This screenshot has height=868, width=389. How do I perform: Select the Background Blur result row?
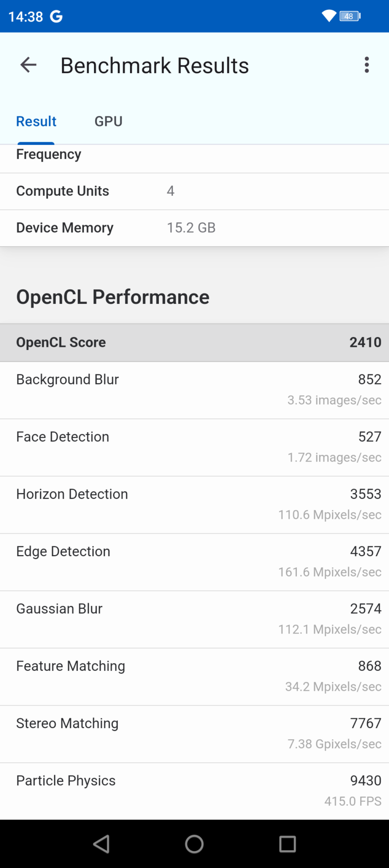click(x=194, y=390)
